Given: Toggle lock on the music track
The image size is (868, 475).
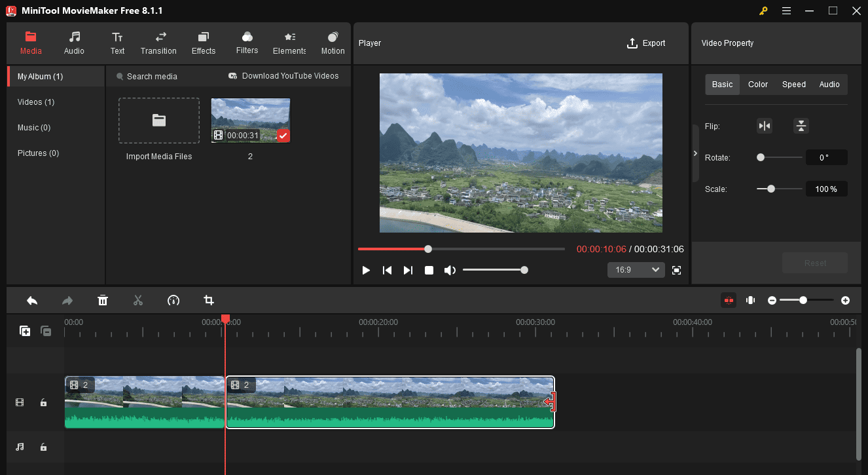Looking at the screenshot, I should click(x=43, y=447).
